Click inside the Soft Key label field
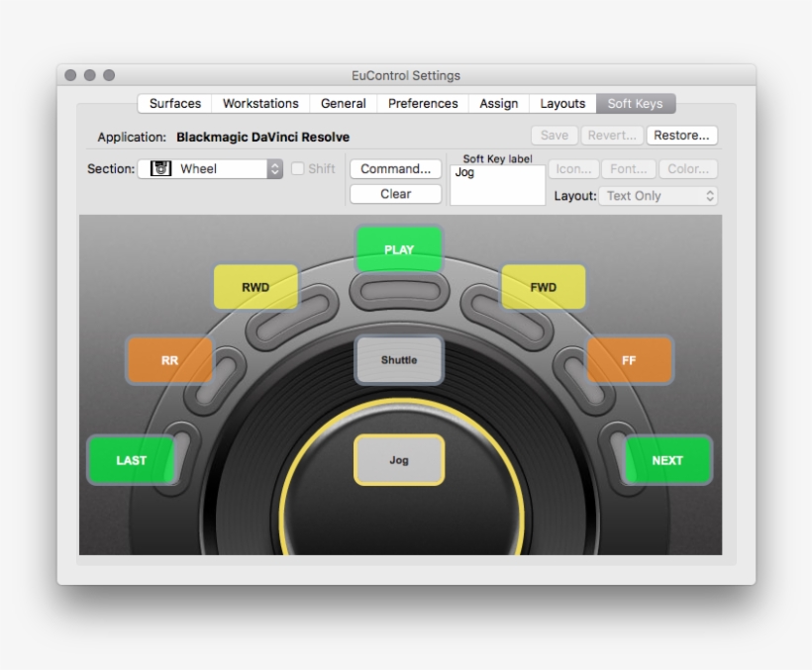 (496, 183)
